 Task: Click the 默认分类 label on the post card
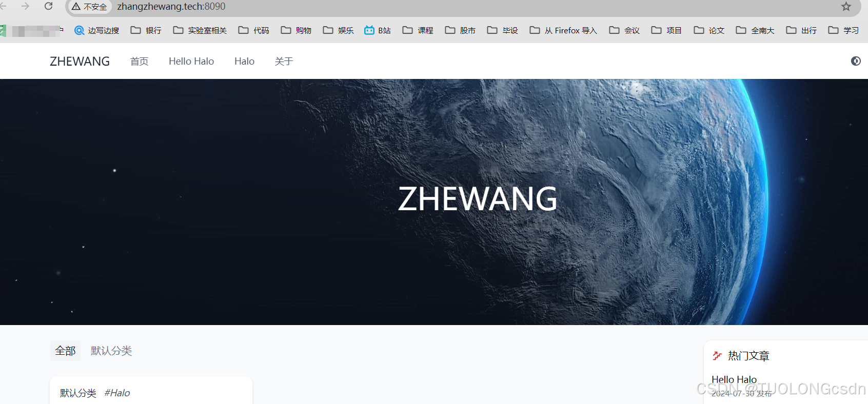point(78,393)
